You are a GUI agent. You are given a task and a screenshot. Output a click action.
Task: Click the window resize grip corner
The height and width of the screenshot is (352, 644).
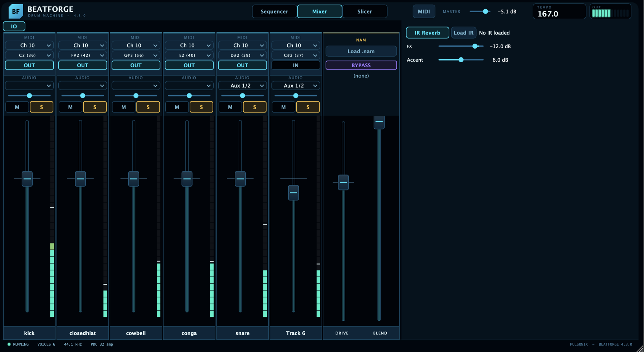pyautogui.click(x=640, y=348)
